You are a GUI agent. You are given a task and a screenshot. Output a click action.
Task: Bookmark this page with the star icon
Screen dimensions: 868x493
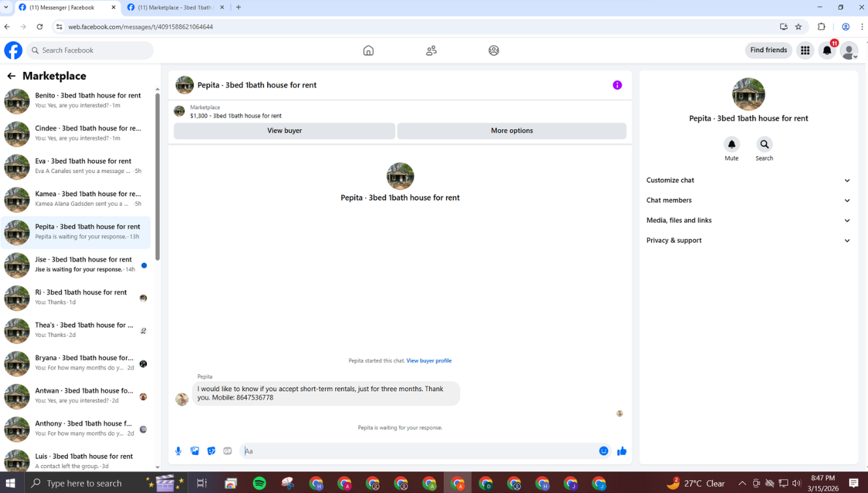798,27
